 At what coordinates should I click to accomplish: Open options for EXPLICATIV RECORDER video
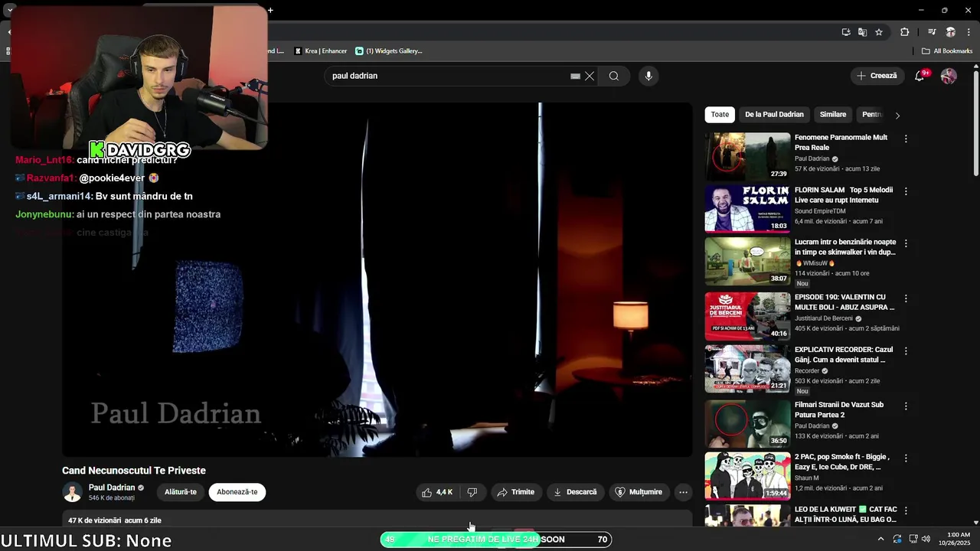[906, 350]
